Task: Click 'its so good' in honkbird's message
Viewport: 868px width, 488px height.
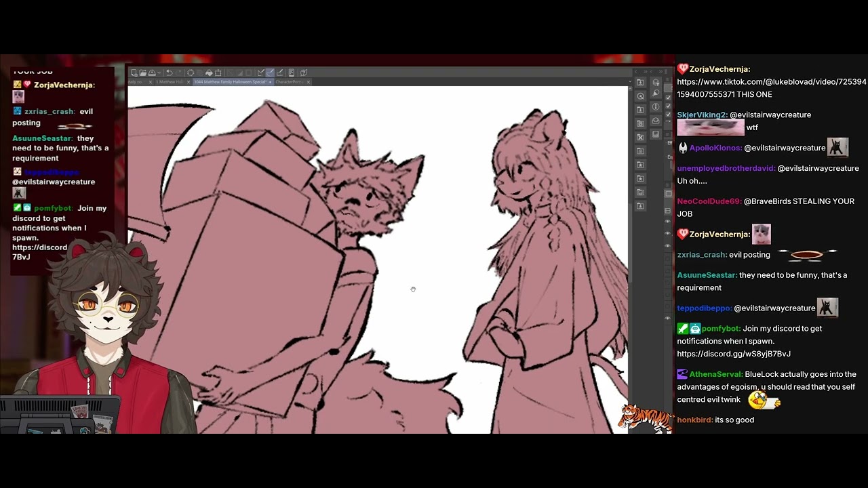Action: click(x=734, y=420)
